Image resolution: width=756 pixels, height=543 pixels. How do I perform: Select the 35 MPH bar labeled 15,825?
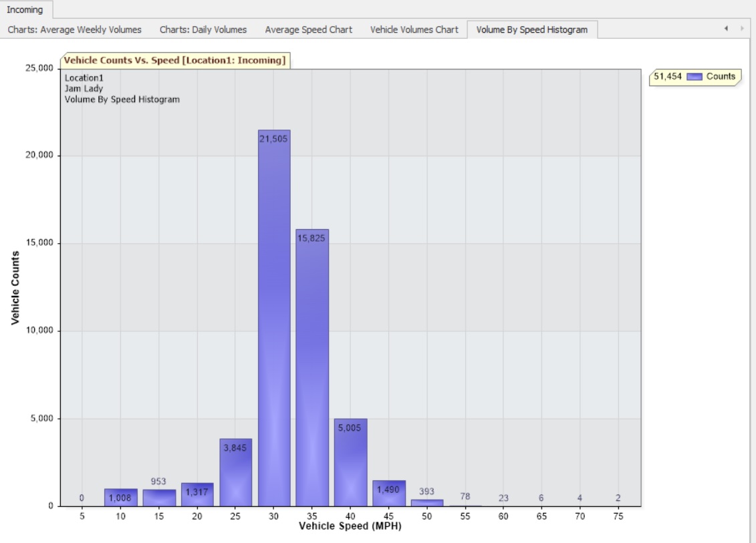tap(312, 367)
